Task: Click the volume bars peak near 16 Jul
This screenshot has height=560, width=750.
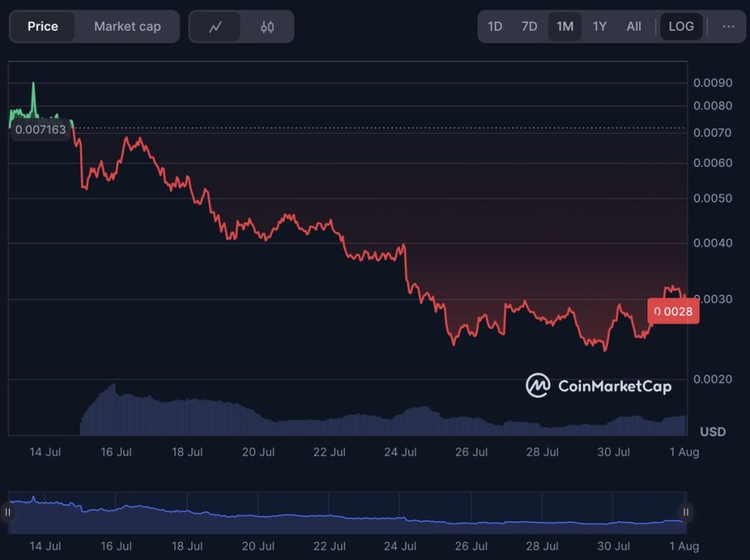Action: [114, 387]
